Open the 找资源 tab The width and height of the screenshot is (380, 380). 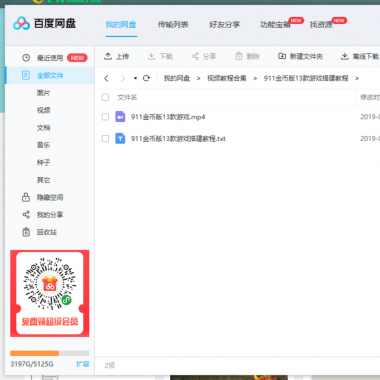point(321,24)
